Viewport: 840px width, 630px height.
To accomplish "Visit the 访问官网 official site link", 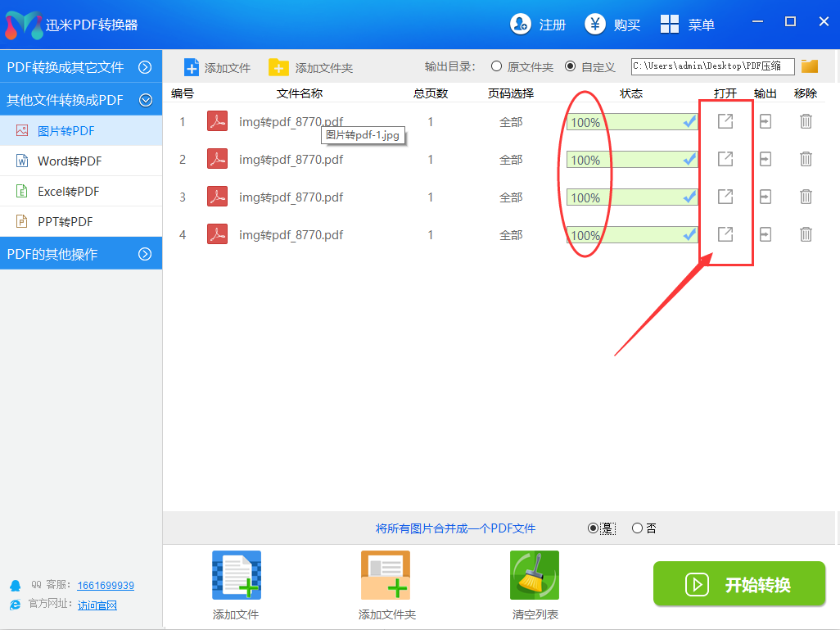I will pyautogui.click(x=97, y=605).
